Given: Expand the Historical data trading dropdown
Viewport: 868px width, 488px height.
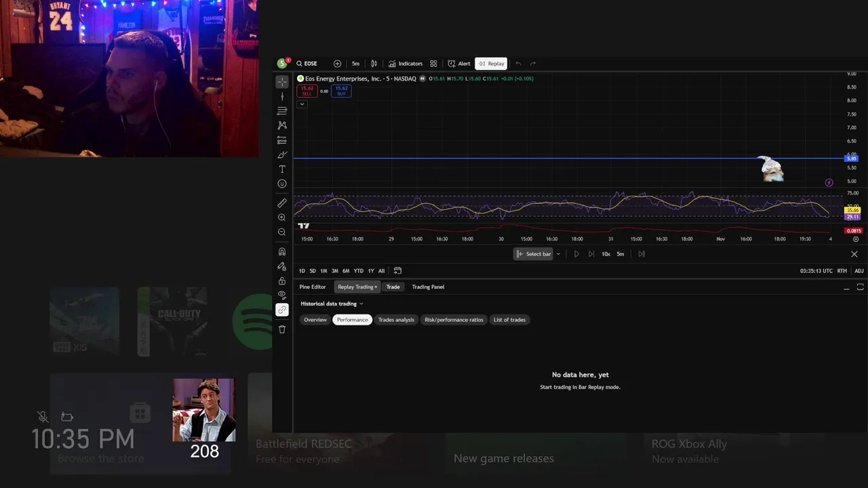Looking at the screenshot, I should (x=332, y=304).
